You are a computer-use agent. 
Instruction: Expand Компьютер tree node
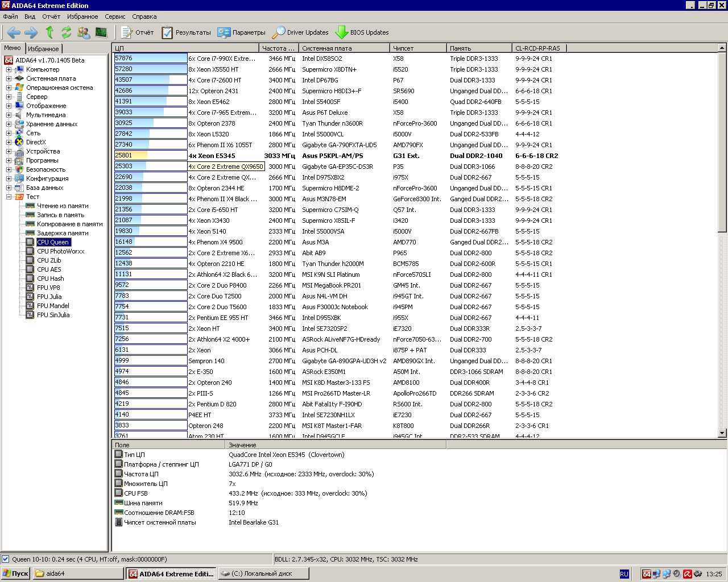click(9, 69)
